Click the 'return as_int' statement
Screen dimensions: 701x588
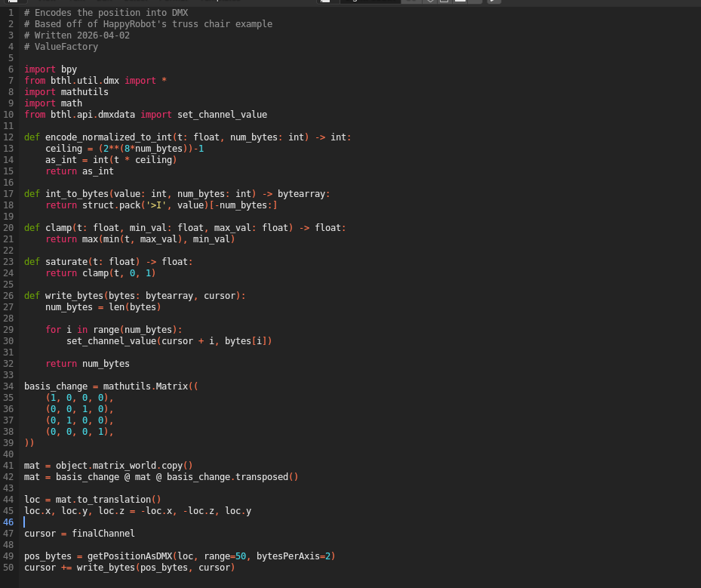click(79, 171)
